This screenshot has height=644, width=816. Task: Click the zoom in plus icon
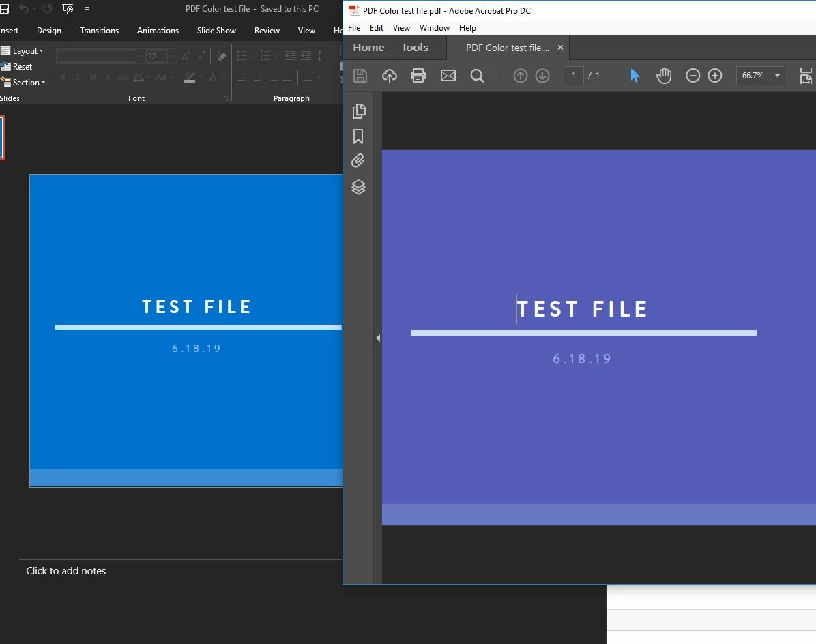[x=715, y=76]
